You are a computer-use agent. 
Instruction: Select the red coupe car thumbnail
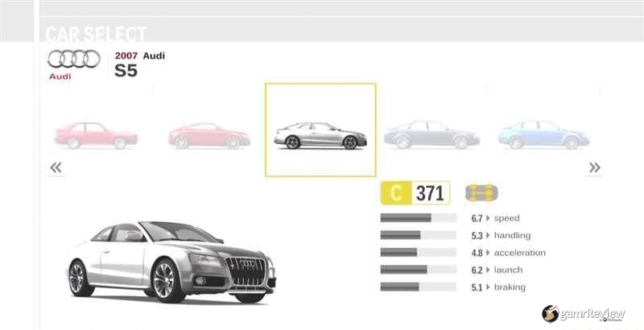(x=208, y=135)
